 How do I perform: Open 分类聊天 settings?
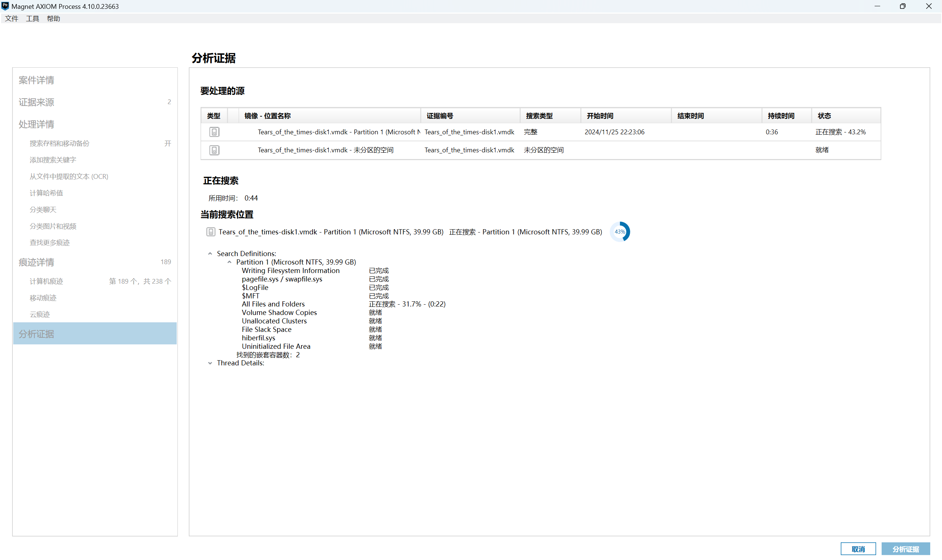(x=43, y=210)
